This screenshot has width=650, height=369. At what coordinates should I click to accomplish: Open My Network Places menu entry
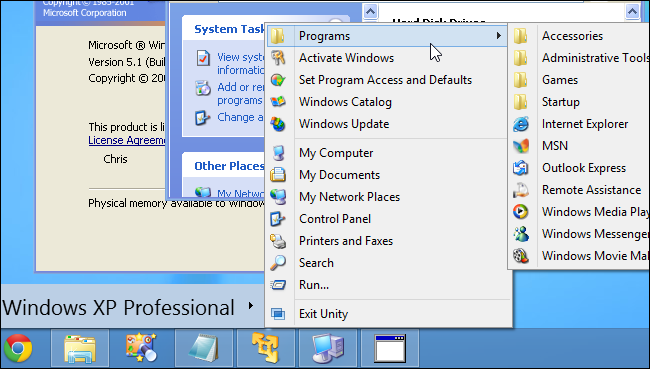(x=349, y=197)
